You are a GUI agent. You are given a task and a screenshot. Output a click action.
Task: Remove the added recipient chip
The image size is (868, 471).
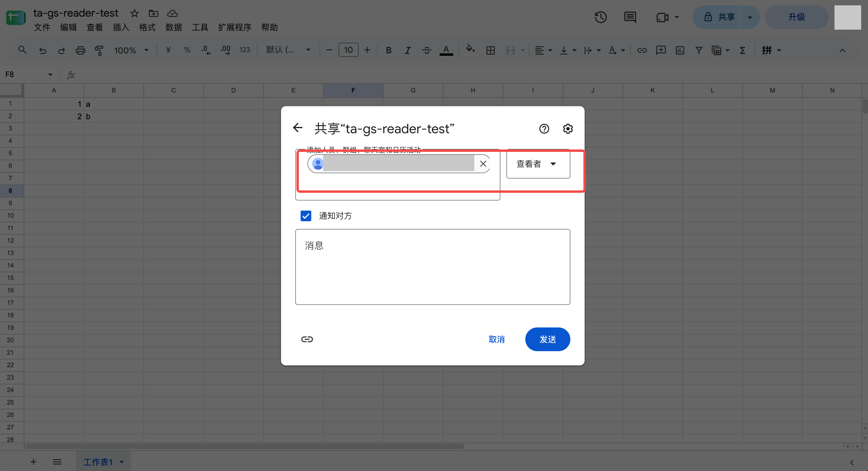coord(483,164)
